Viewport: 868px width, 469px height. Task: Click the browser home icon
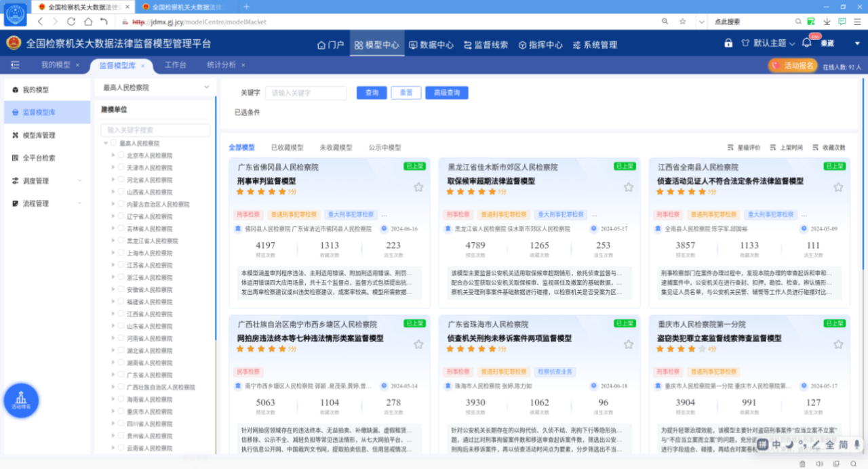(88, 22)
